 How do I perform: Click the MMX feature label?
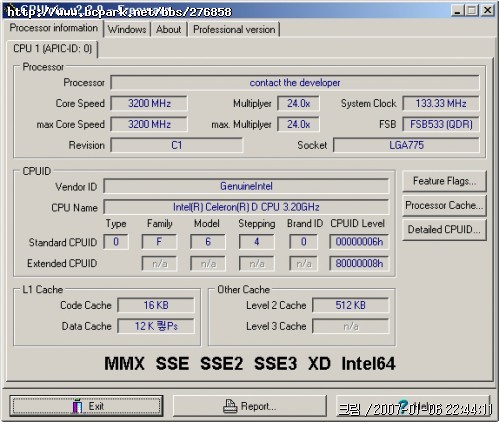click(124, 363)
